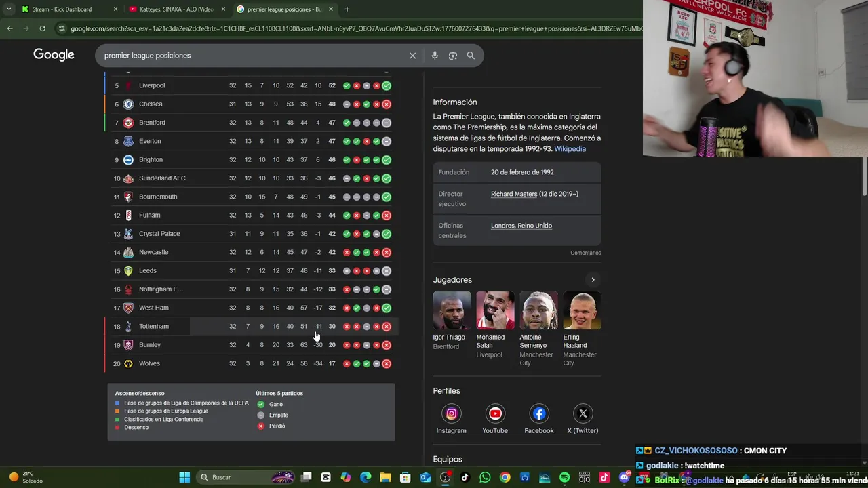
Task: Open Nottingham Forest row
Action: point(251,289)
